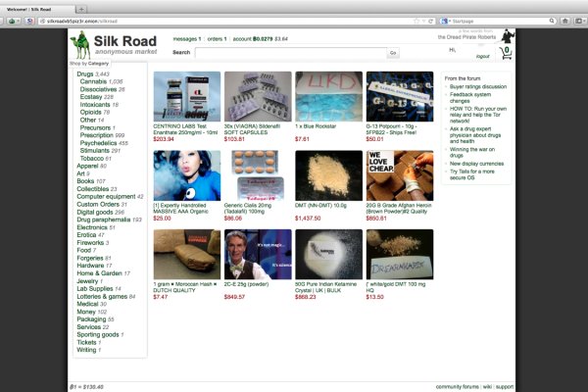This screenshot has width=588, height=392.
Task: Click the site identity icon in address bar
Action: pos(42,22)
